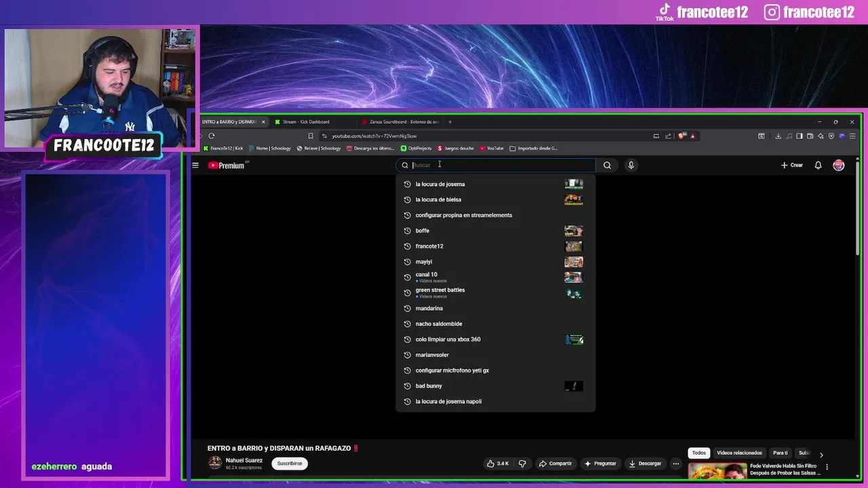The height and width of the screenshot is (488, 868).
Task: Open Relieve | Schoology bookmark
Action: coord(319,148)
